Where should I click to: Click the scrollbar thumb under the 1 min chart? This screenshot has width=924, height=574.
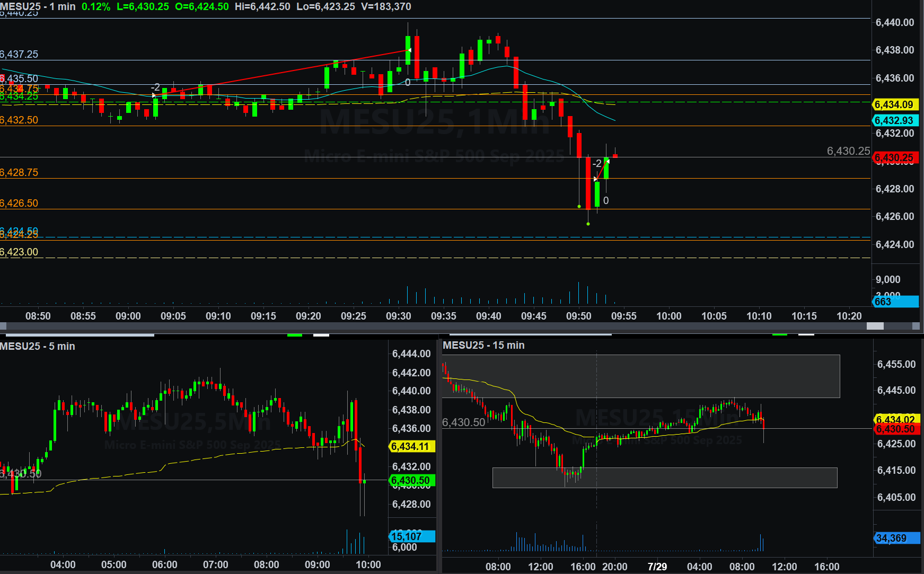point(875,326)
